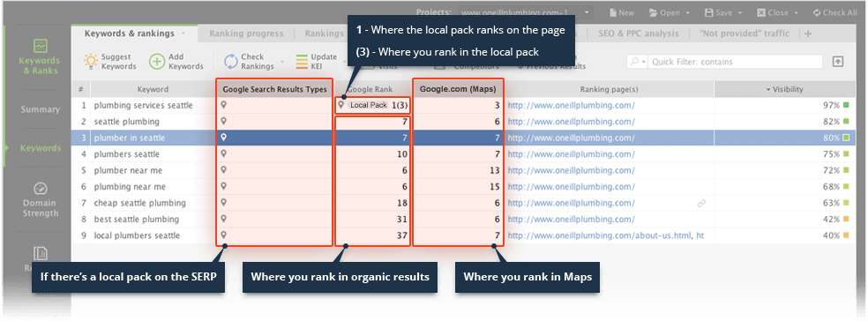Screen dimensions: 868x321
Task: Click the Keyword column header
Action: coord(153,89)
